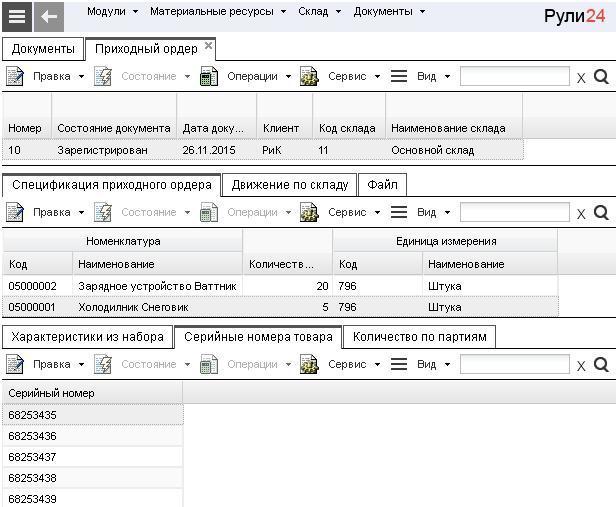The height and width of the screenshot is (507, 616).
Task: Expand Правка dropdown in top toolbar
Action: (81, 77)
